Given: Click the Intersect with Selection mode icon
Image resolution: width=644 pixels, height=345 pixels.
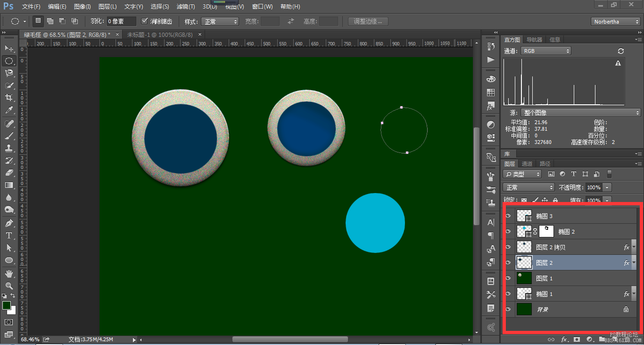Looking at the screenshot, I should tap(74, 21).
